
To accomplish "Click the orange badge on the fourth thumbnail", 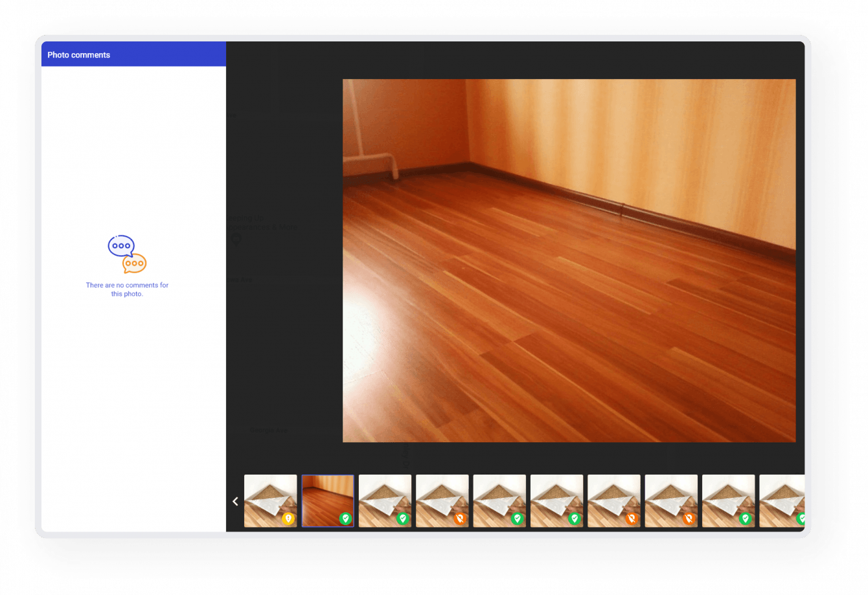I will [460, 519].
